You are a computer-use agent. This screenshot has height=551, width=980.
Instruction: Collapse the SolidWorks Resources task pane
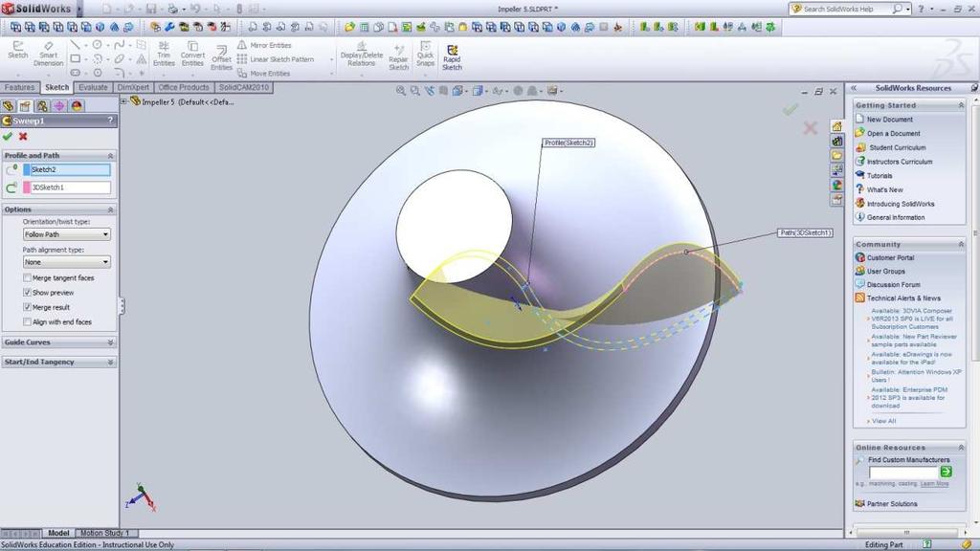point(853,88)
